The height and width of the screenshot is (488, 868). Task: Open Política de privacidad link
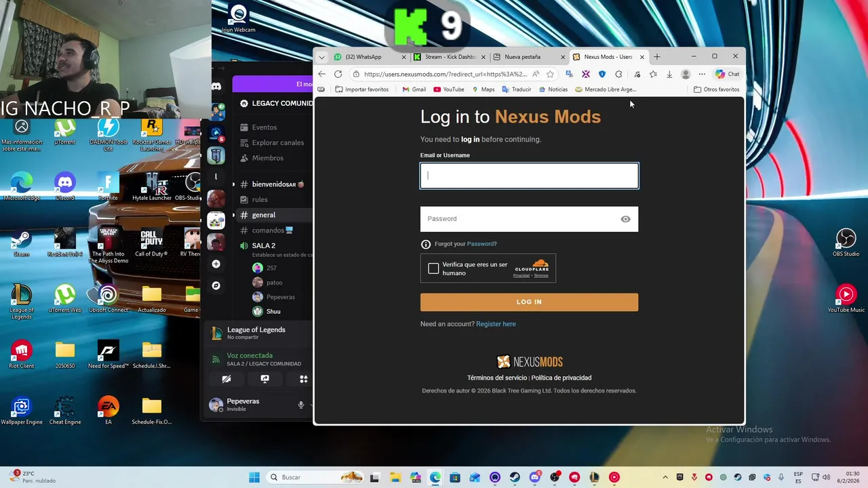tap(561, 378)
